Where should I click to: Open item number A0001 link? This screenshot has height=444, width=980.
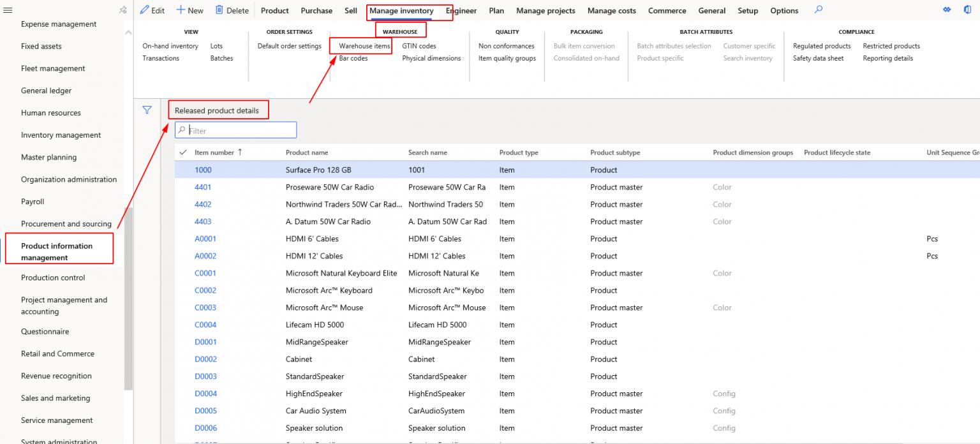[205, 239]
